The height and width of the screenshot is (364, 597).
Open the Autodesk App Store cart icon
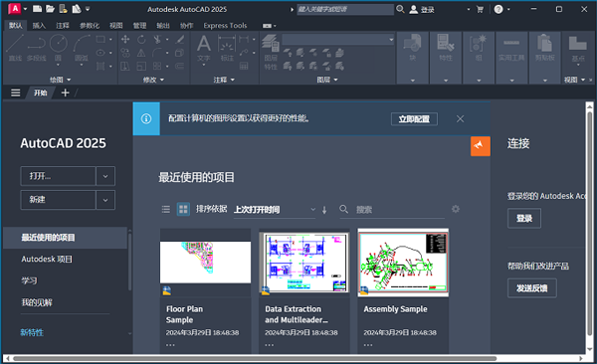pos(480,9)
